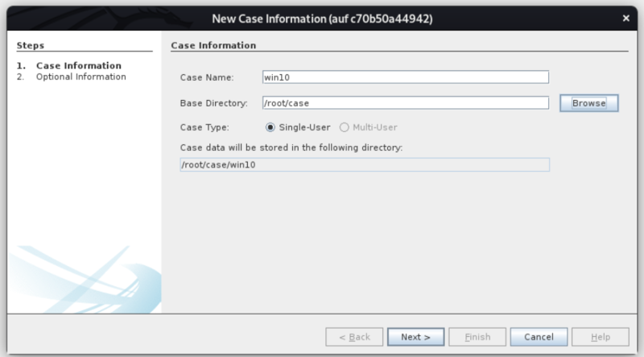Close the New Case Information dialog
Screen dimensions: 644x357
pos(626,19)
